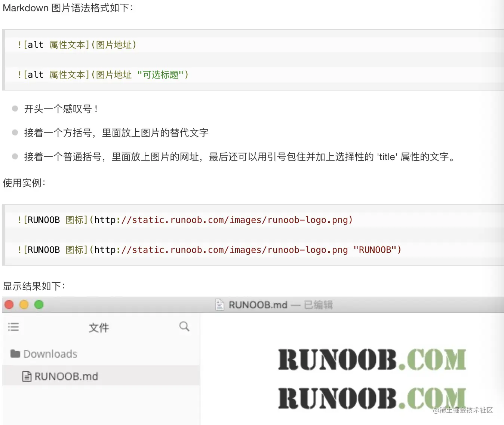The image size is (504, 425).
Task: Click the text '使用实例:'
Action: [24, 183]
